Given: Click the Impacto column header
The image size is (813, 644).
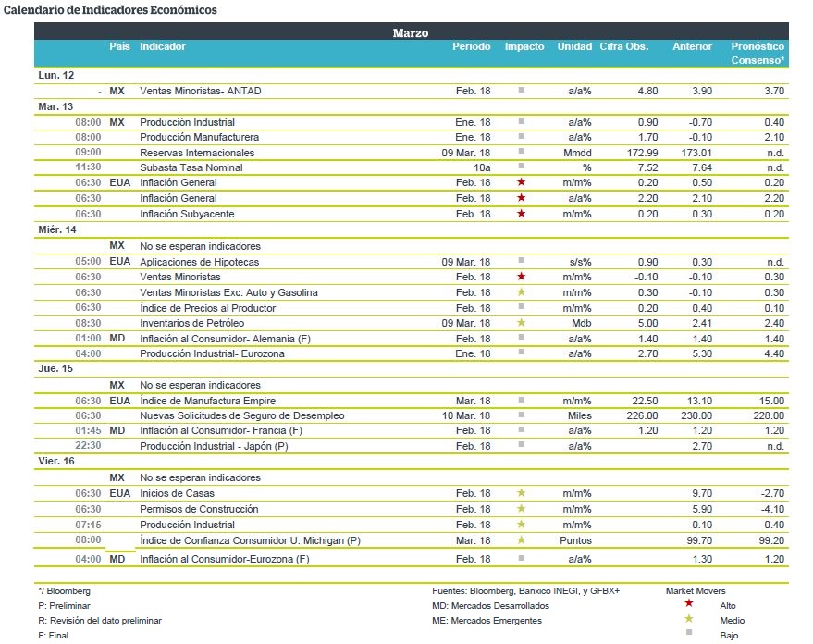Looking at the screenshot, I should pos(524,46).
